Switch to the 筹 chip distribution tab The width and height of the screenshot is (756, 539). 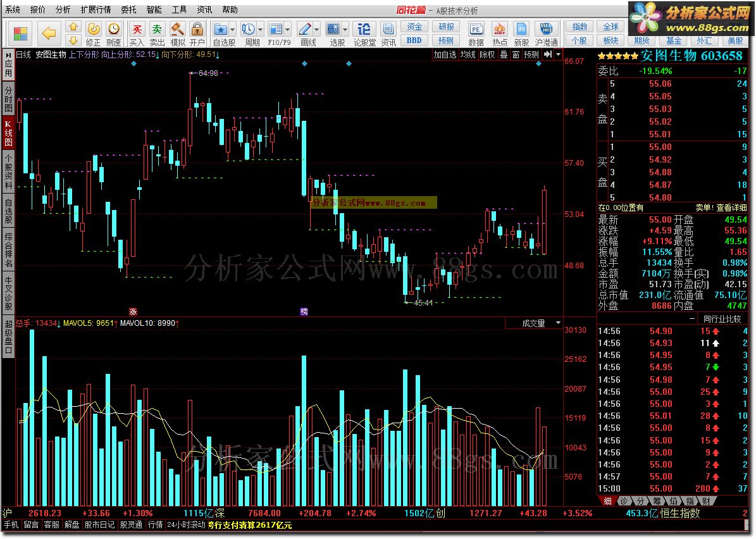[x=657, y=502]
